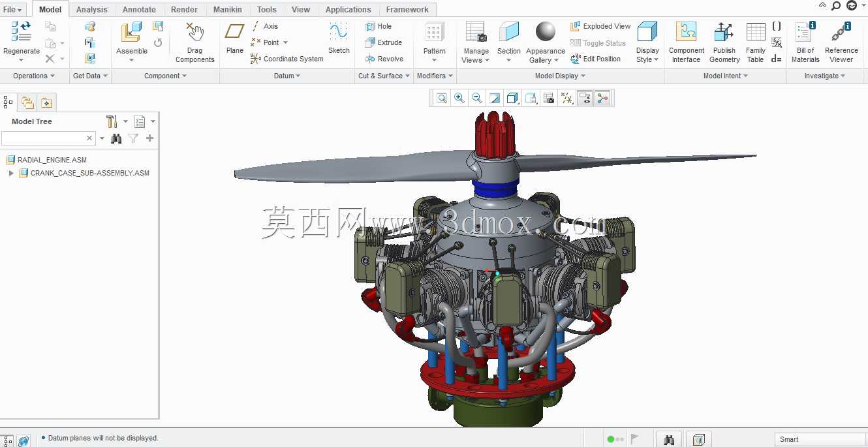Switch to the Annotate tab
The image size is (868, 447).
tap(139, 10)
